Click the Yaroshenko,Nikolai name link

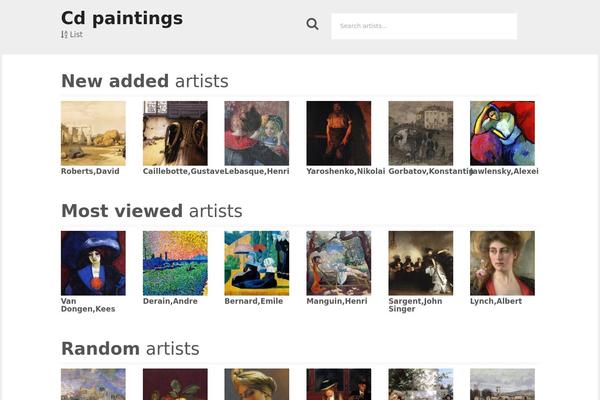click(346, 171)
